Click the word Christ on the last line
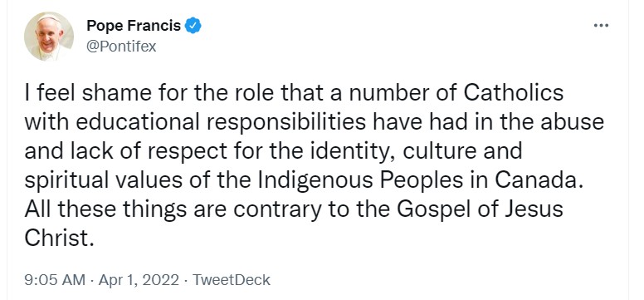The height and width of the screenshot is (300, 644). (x=56, y=238)
